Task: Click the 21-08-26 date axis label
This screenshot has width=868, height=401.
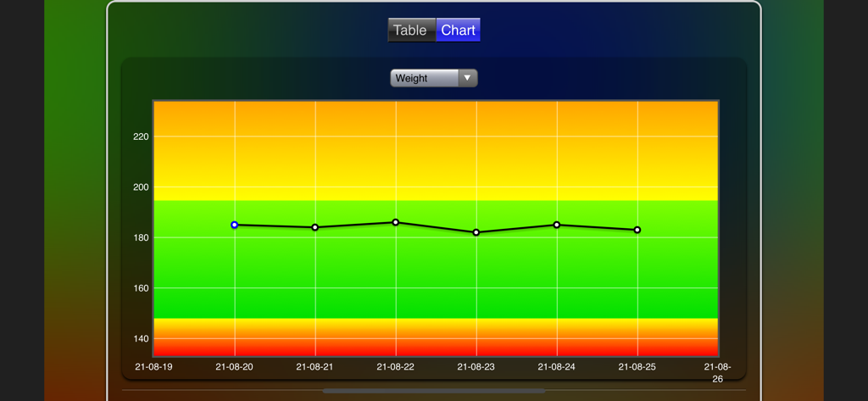Action: click(718, 373)
